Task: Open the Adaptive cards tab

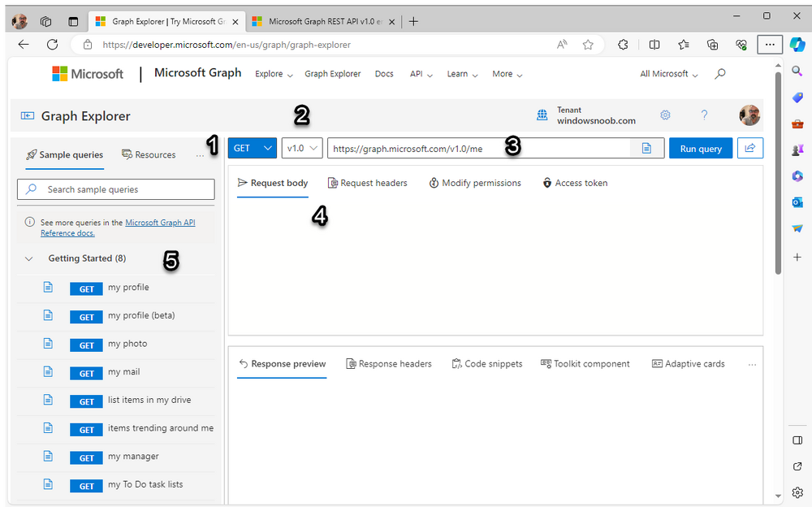Action: pyautogui.click(x=689, y=364)
